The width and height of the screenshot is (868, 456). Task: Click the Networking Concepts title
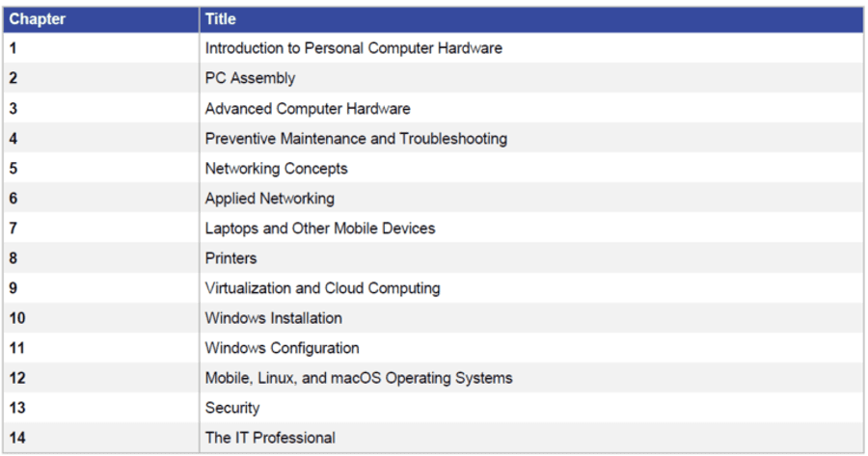(x=276, y=169)
